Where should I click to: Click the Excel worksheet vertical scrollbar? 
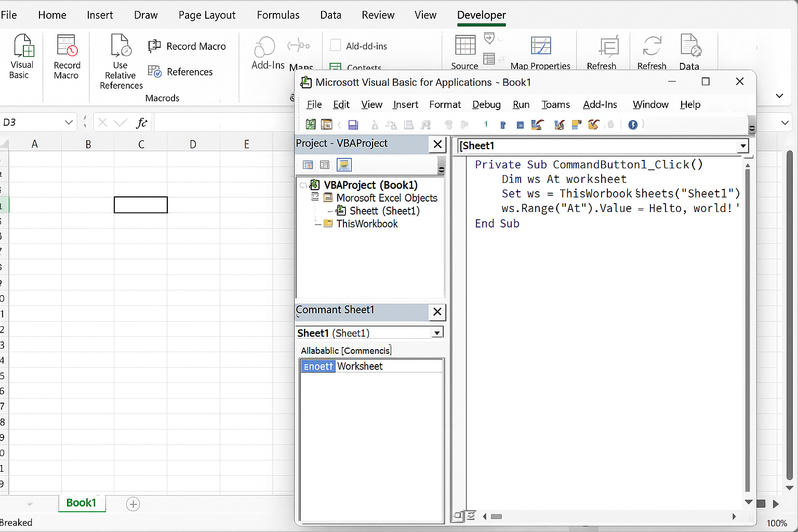(789, 316)
